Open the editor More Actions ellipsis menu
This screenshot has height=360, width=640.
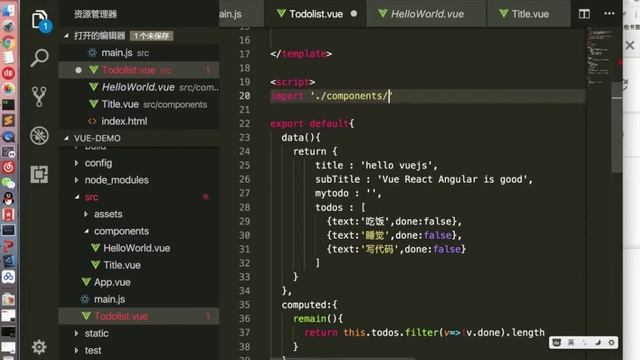click(609, 13)
